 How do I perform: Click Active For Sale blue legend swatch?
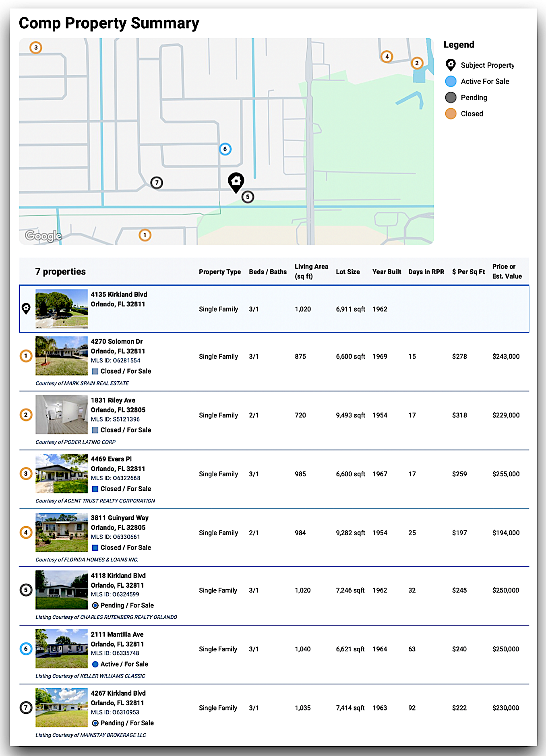point(451,81)
